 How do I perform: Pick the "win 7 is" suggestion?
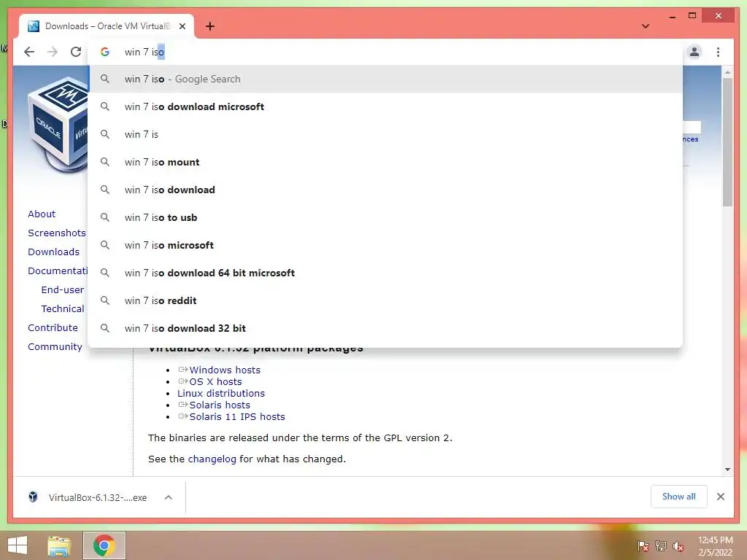386,134
